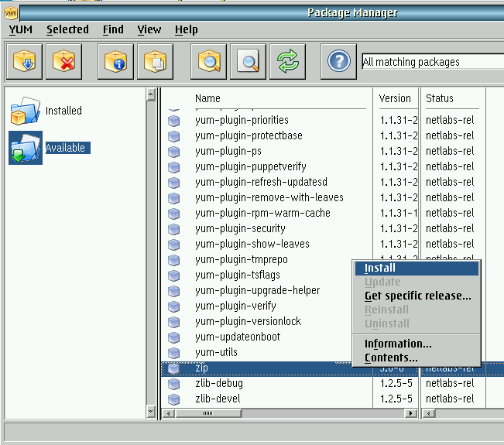
Task: Click version 1.2.5-5 of zlib-debug
Action: [x=396, y=384]
